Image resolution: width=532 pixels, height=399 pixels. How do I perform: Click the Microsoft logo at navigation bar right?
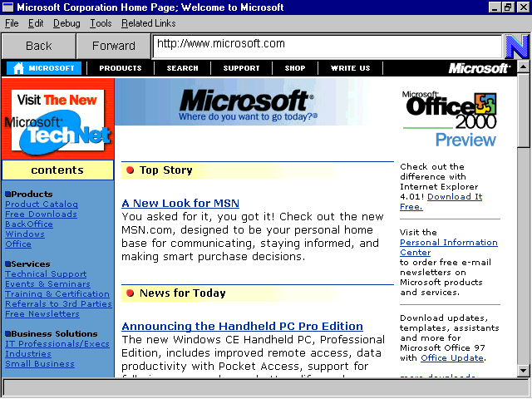[479, 68]
